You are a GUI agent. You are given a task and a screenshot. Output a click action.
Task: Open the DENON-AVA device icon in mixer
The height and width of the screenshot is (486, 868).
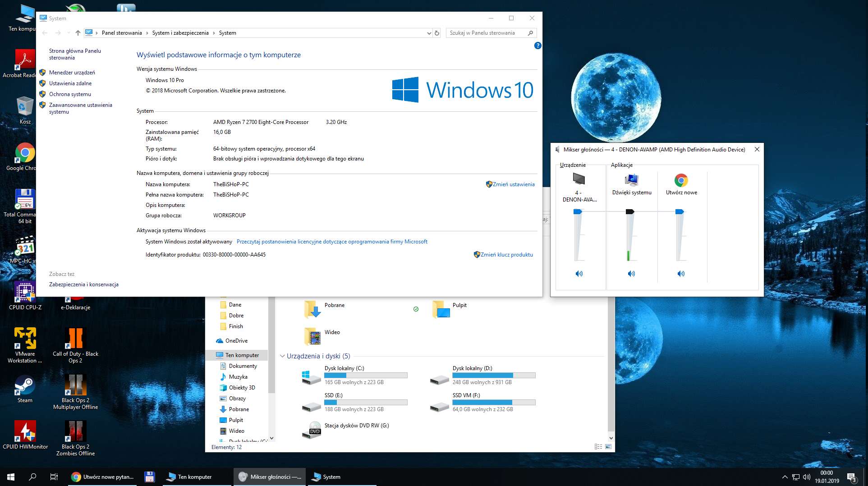pyautogui.click(x=579, y=179)
